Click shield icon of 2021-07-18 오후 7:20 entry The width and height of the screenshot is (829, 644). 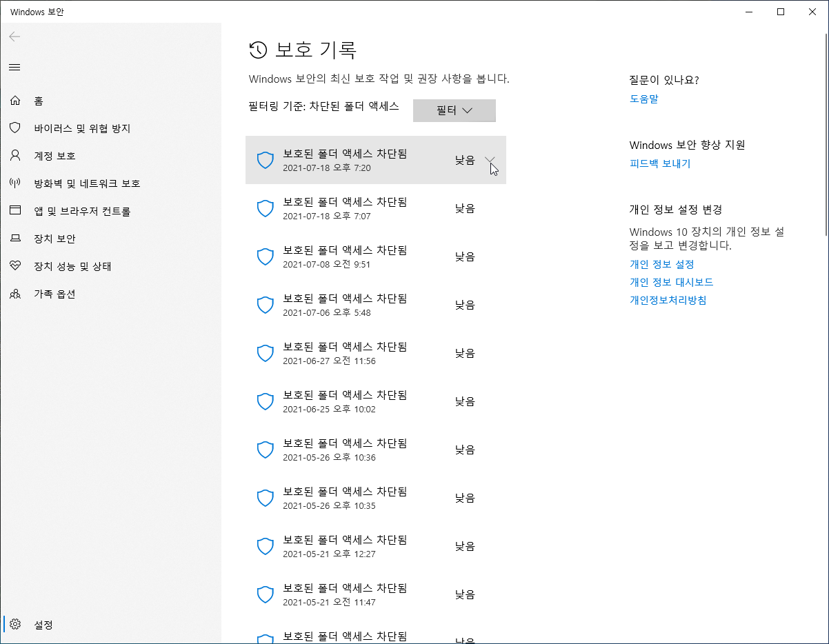[266, 160]
